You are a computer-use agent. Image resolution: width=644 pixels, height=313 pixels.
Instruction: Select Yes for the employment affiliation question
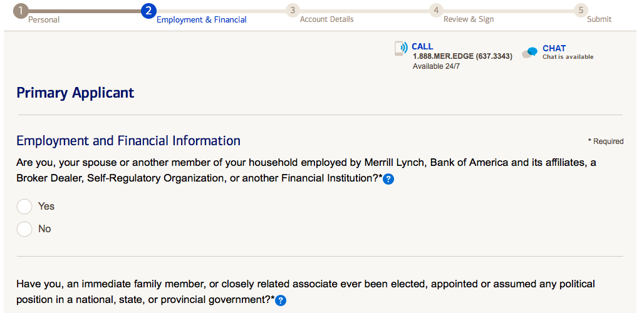pyautogui.click(x=24, y=207)
